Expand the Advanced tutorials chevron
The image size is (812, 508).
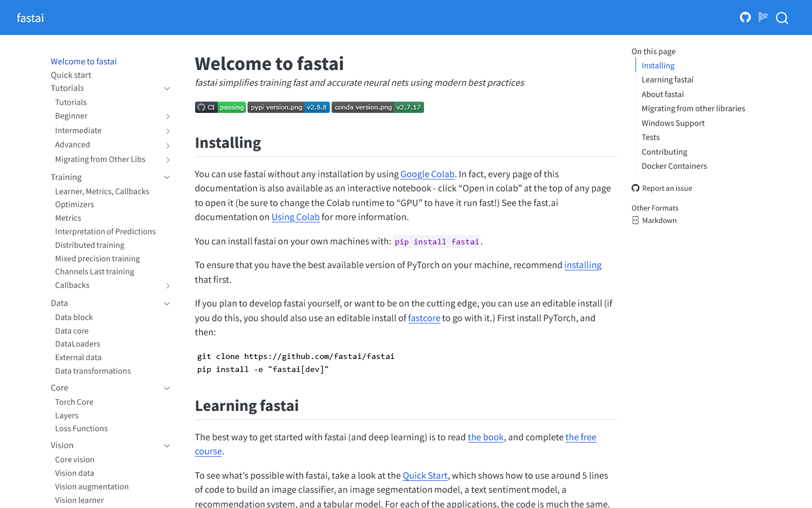coord(167,146)
